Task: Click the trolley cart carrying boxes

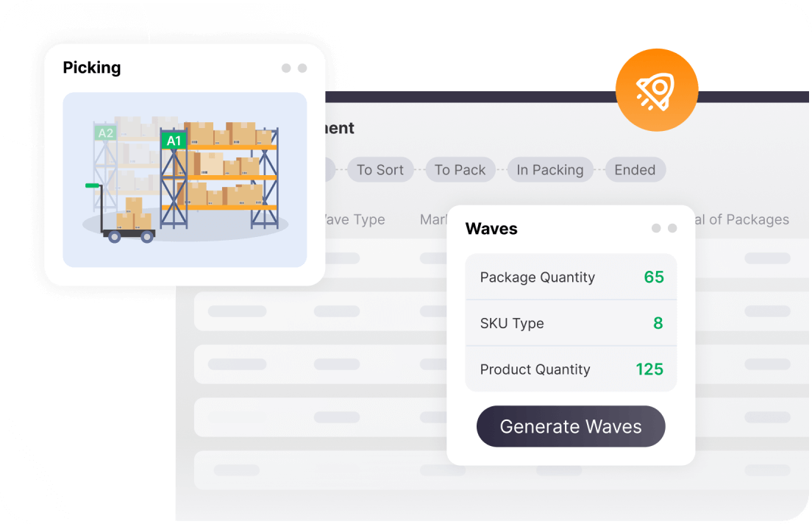Action: coord(129,220)
